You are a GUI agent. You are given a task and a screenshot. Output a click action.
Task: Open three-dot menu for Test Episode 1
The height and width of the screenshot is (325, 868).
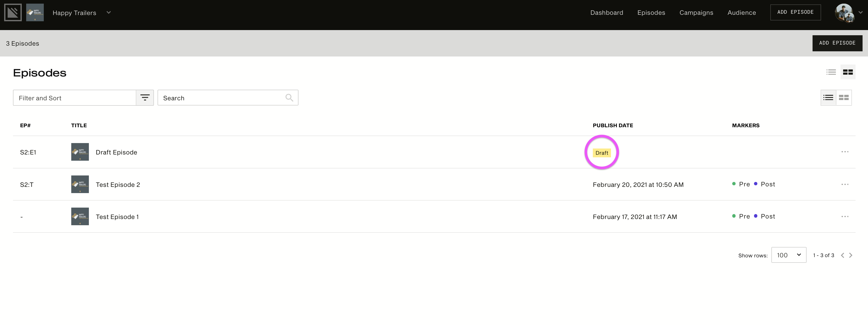[x=845, y=216]
